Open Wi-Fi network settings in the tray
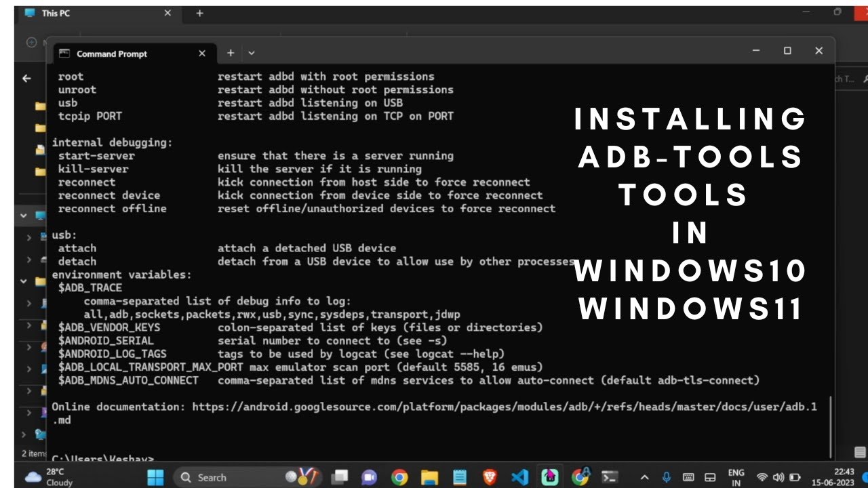This screenshot has width=868, height=488. tap(762, 477)
